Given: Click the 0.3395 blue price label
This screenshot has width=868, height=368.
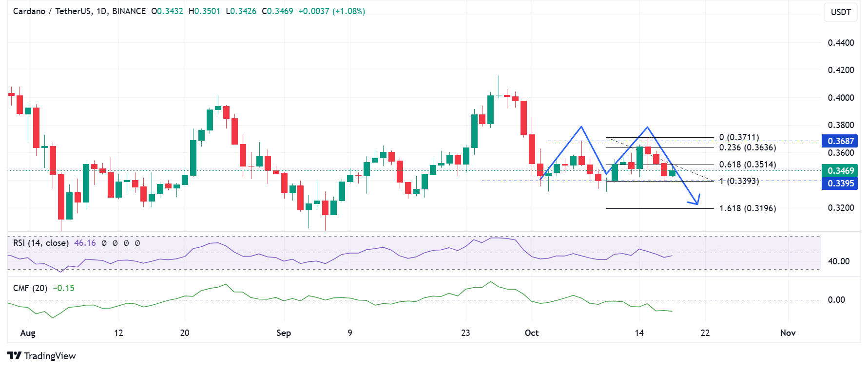Looking at the screenshot, I should coord(839,183).
